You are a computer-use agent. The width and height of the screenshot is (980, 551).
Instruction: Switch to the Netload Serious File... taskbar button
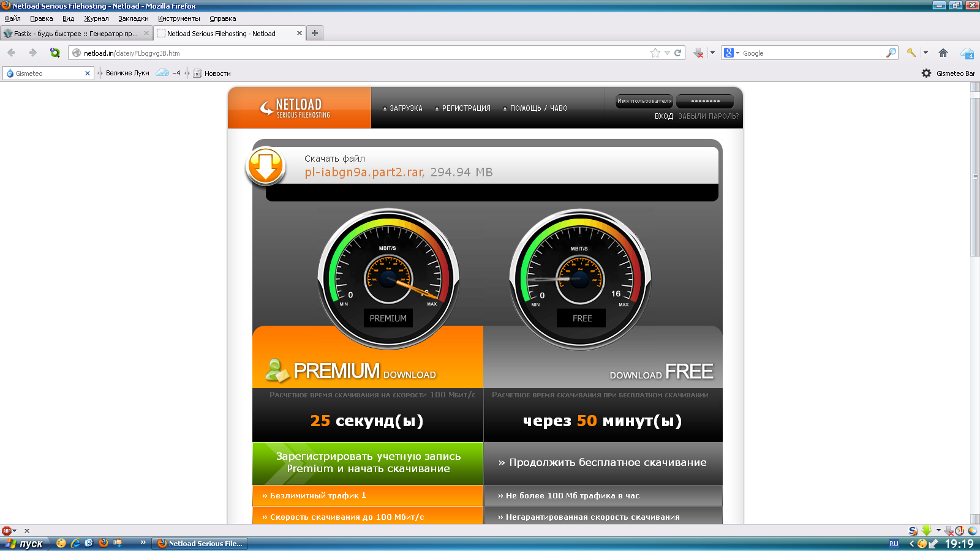(x=200, y=544)
